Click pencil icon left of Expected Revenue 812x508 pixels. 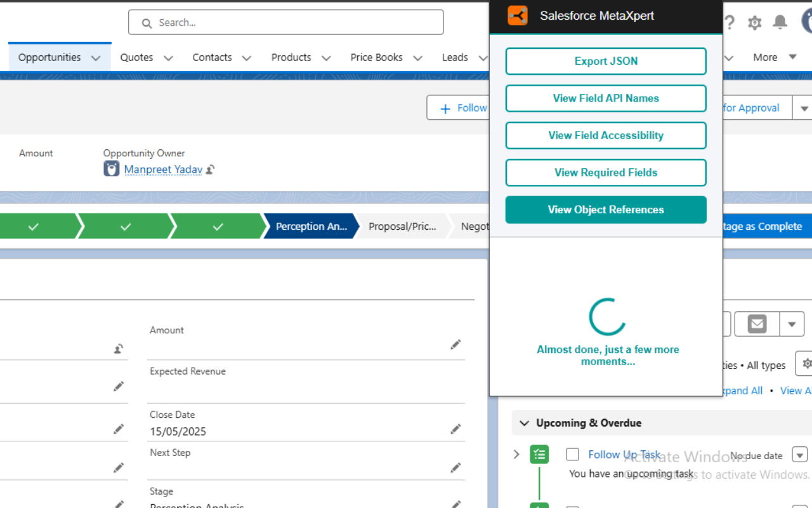(x=119, y=386)
